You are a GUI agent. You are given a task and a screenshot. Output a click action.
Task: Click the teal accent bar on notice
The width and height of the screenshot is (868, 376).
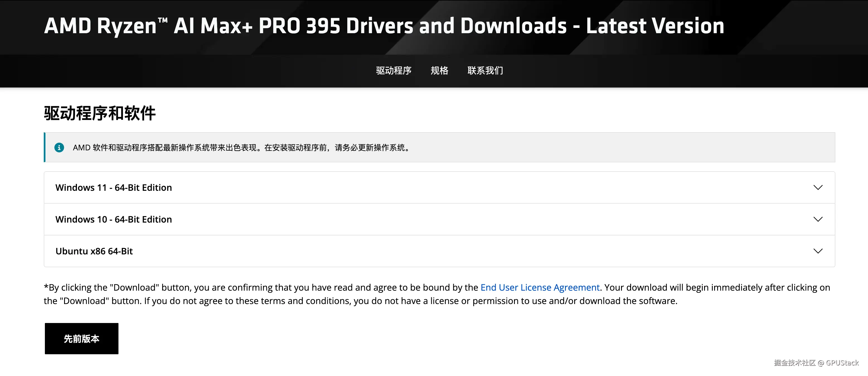click(x=45, y=147)
